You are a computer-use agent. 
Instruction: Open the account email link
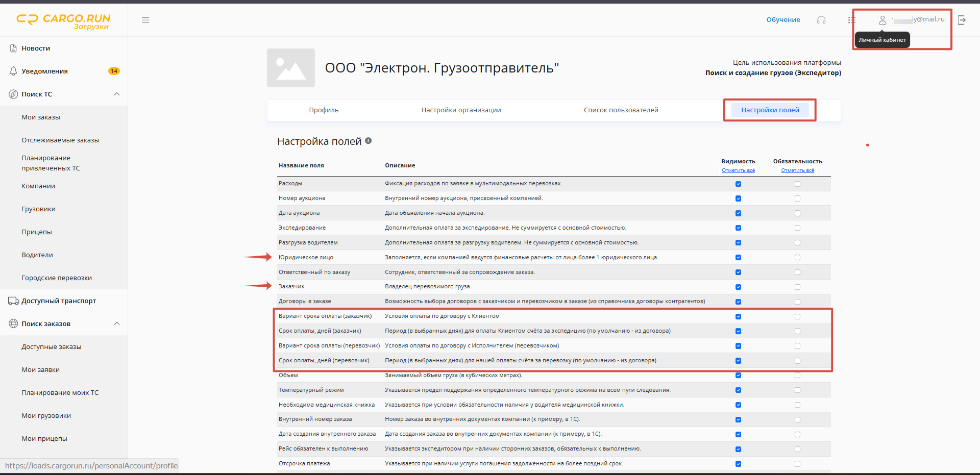[919, 19]
